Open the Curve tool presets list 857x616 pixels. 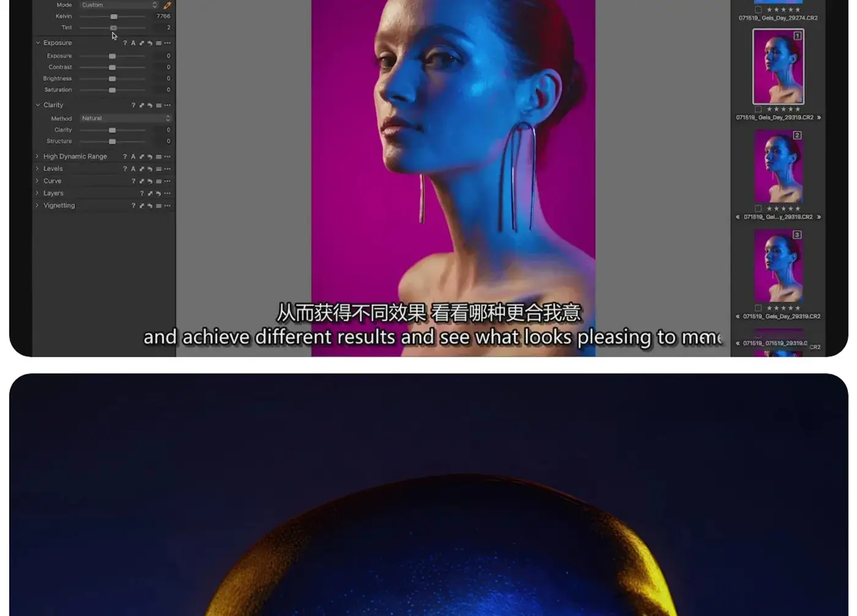tap(159, 181)
